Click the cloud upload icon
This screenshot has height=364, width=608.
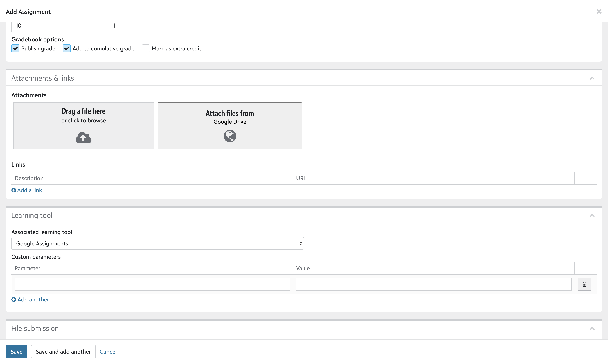[x=84, y=138]
